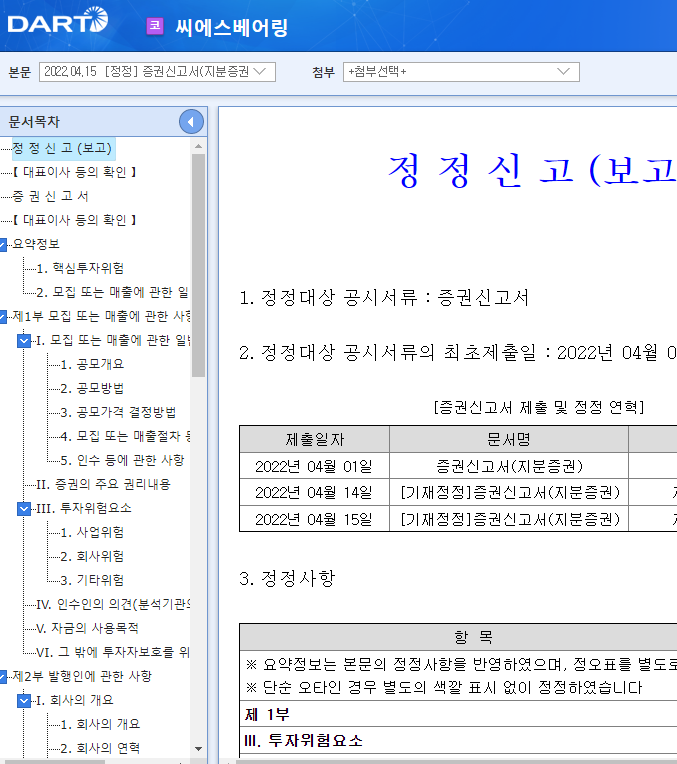Image resolution: width=677 pixels, height=764 pixels.
Task: Open 2. 모집 또는 매출에 관한 일반사항 summary
Action: 112,292
